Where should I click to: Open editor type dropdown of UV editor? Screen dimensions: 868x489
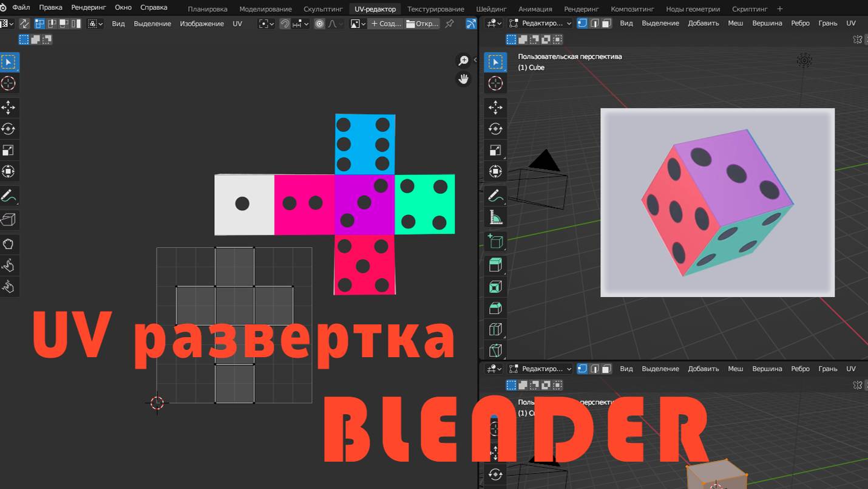click(7, 24)
